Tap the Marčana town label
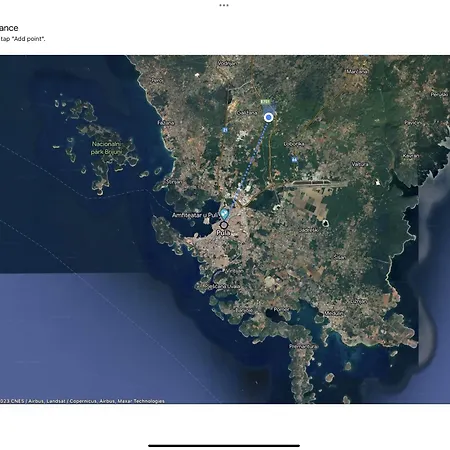 coord(356,71)
